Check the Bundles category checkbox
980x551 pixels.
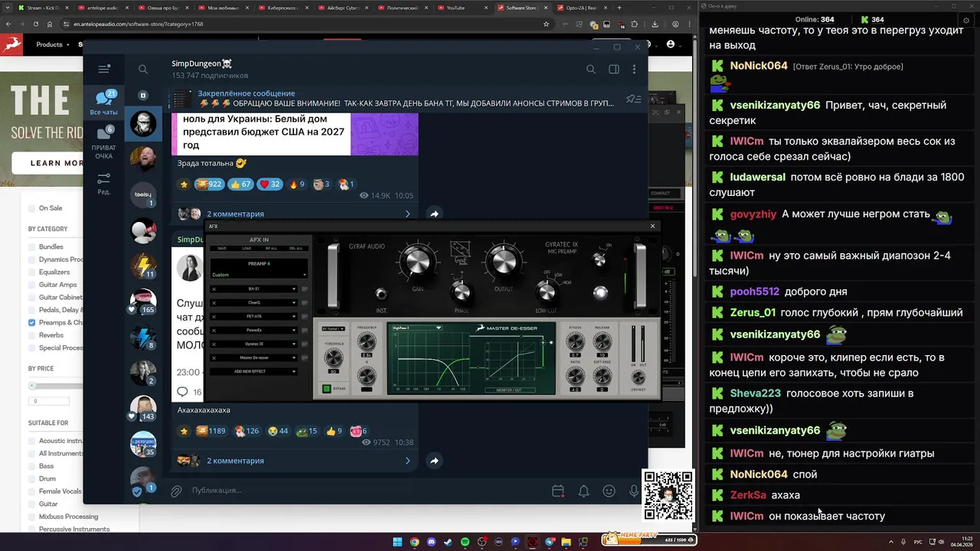click(x=31, y=246)
